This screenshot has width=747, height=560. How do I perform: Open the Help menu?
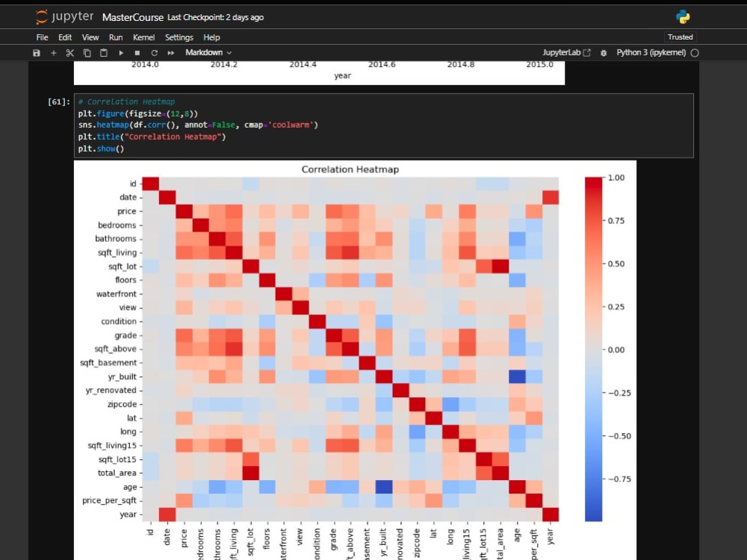(211, 37)
